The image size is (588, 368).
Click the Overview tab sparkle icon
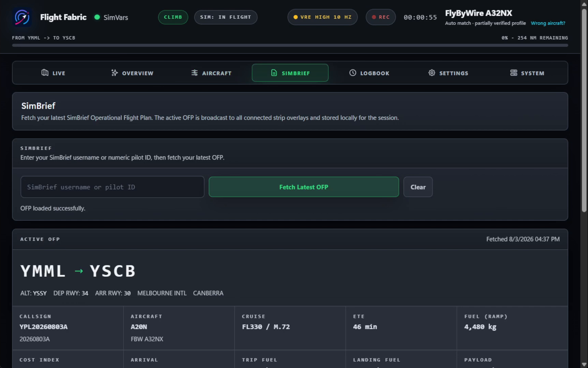(x=115, y=73)
